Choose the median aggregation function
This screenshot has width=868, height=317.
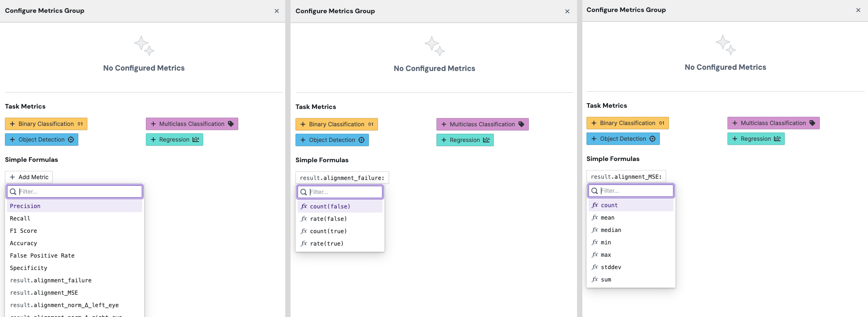click(611, 230)
